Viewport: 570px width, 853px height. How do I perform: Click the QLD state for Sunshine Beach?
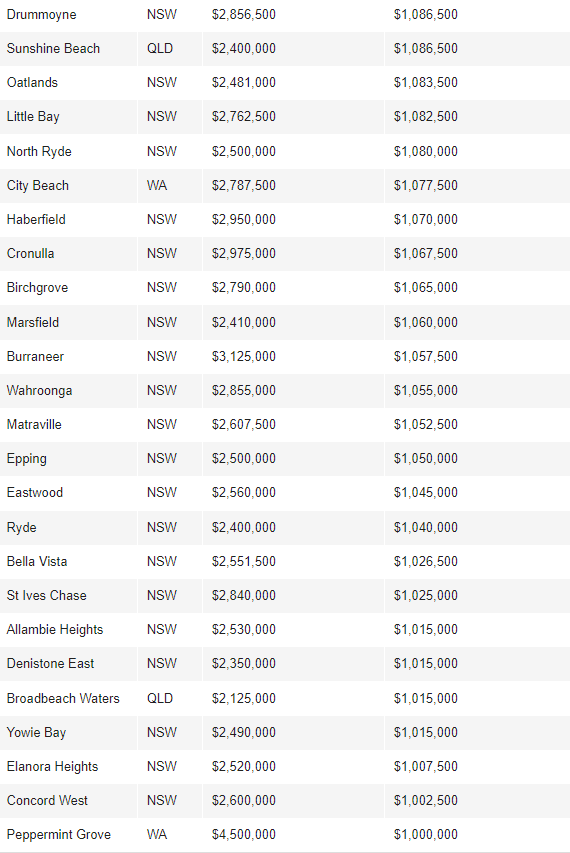coord(160,48)
